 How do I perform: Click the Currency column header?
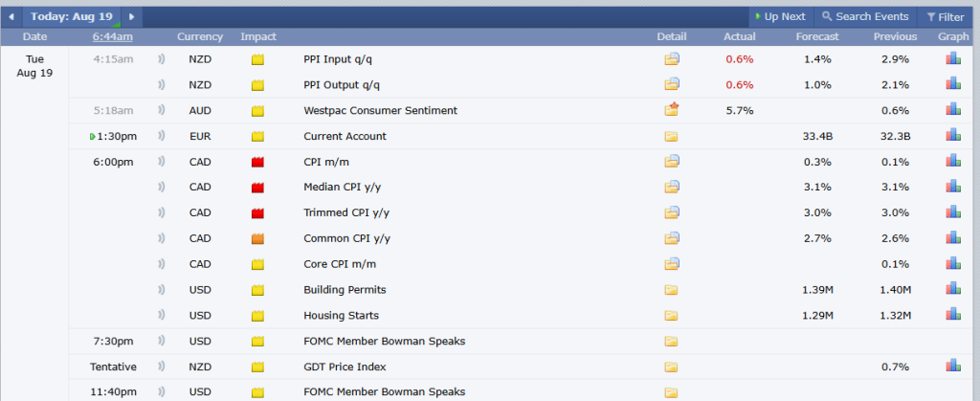(200, 37)
